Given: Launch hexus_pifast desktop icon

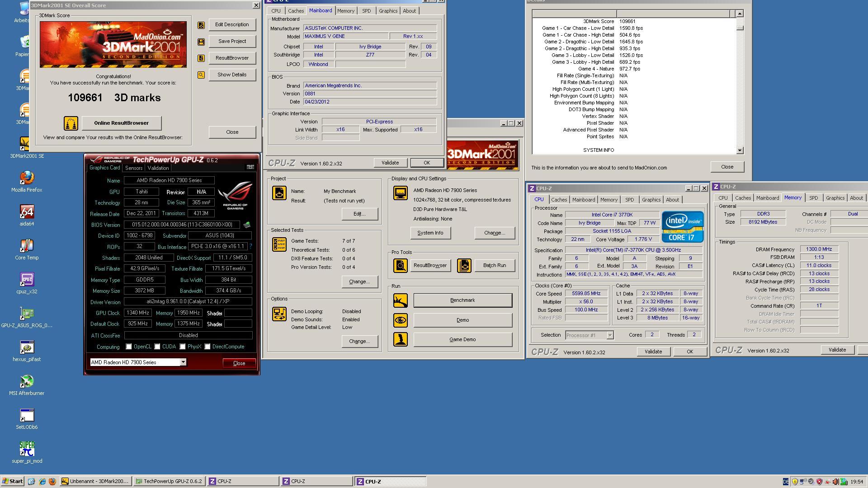Looking at the screenshot, I should tap(27, 351).
